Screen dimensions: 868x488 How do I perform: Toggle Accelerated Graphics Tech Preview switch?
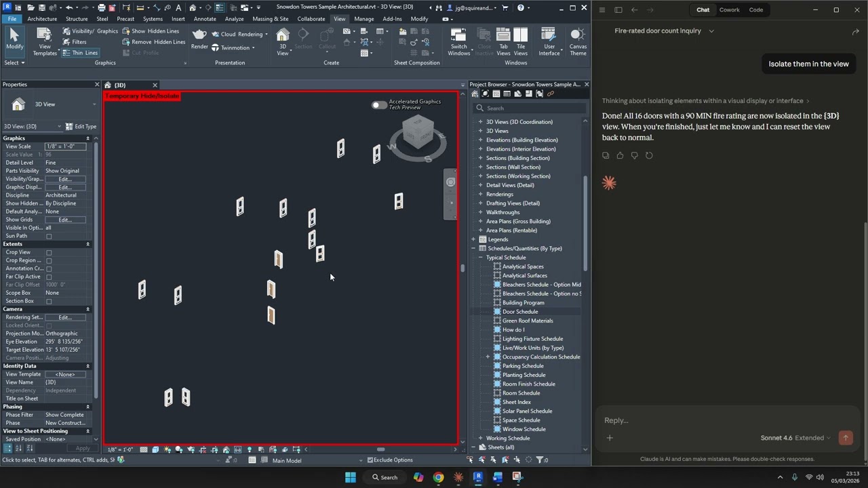click(x=378, y=104)
